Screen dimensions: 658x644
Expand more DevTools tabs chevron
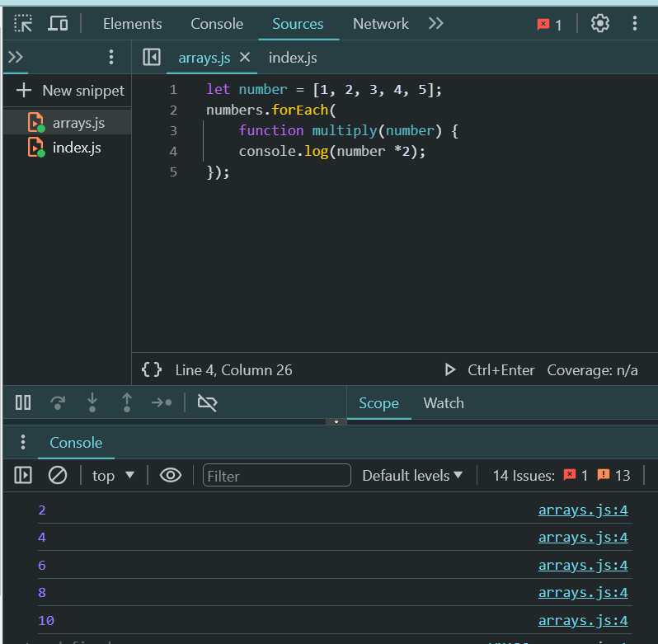click(436, 23)
